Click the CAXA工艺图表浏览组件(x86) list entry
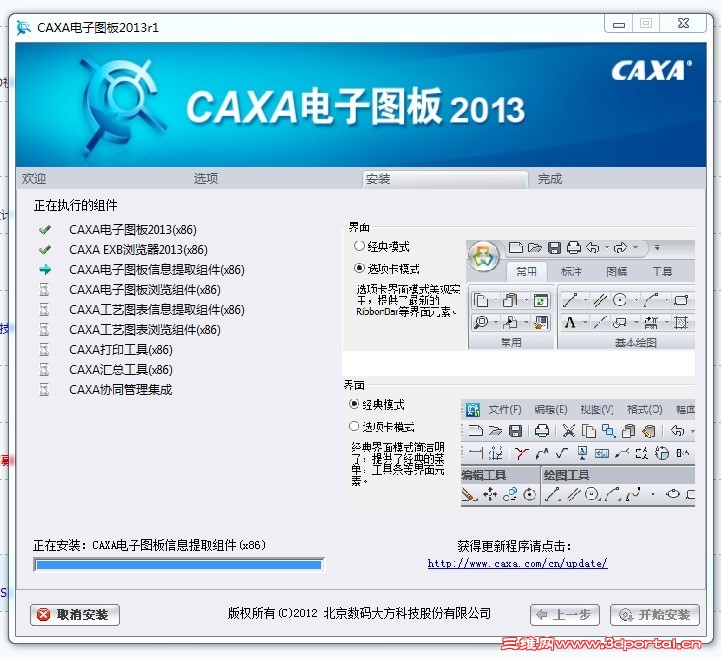The image size is (721, 657). (145, 330)
